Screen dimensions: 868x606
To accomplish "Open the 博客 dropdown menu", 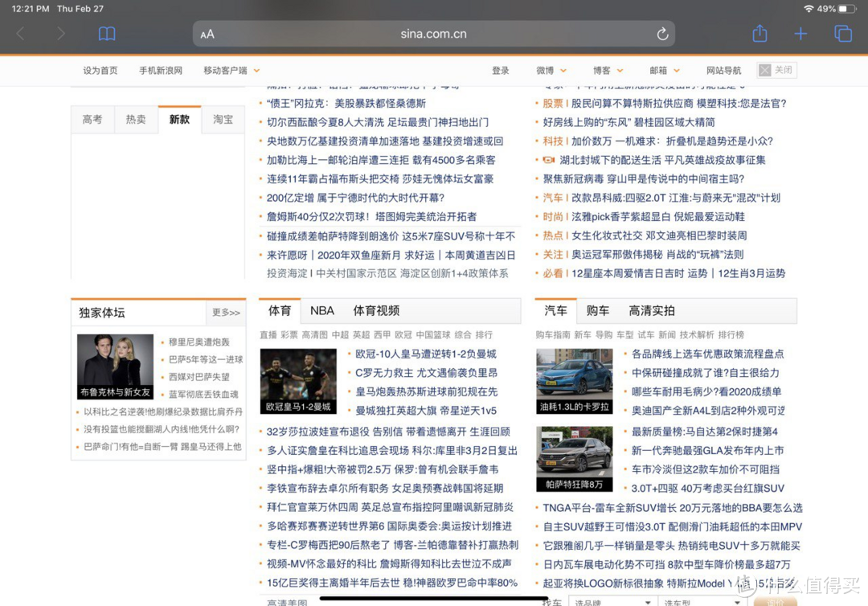I will tap(607, 70).
